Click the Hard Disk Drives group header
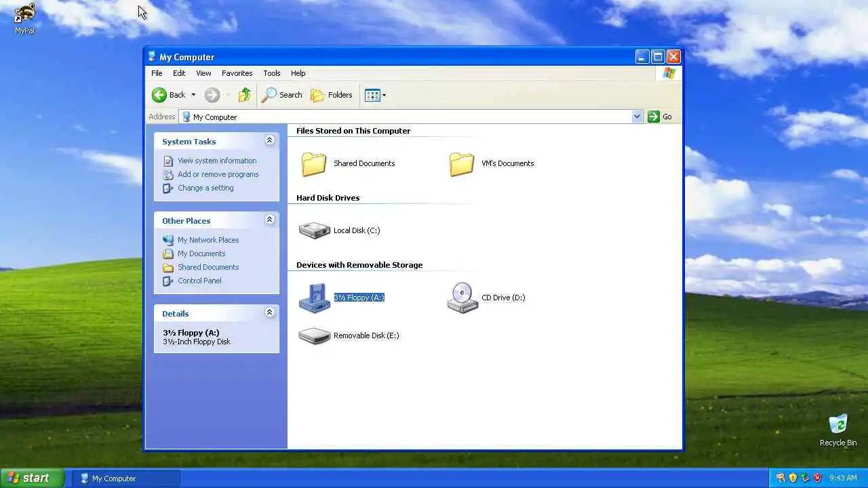 [x=328, y=198]
